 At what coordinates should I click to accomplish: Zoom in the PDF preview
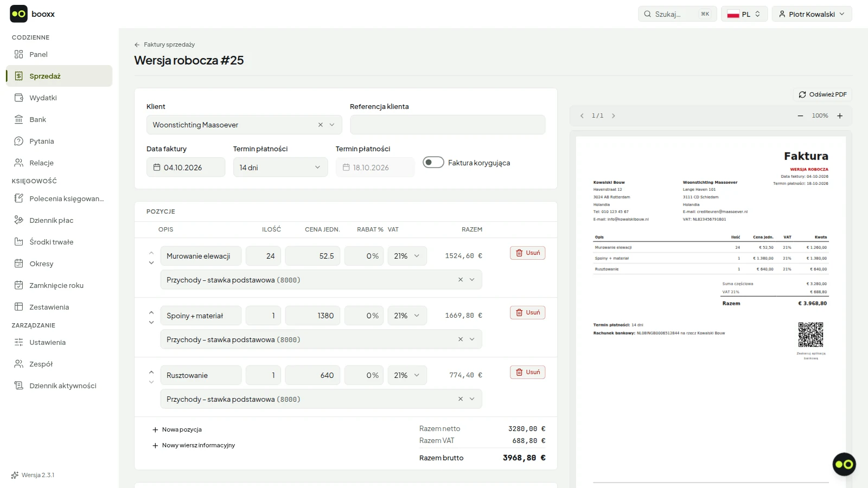pyautogui.click(x=840, y=115)
